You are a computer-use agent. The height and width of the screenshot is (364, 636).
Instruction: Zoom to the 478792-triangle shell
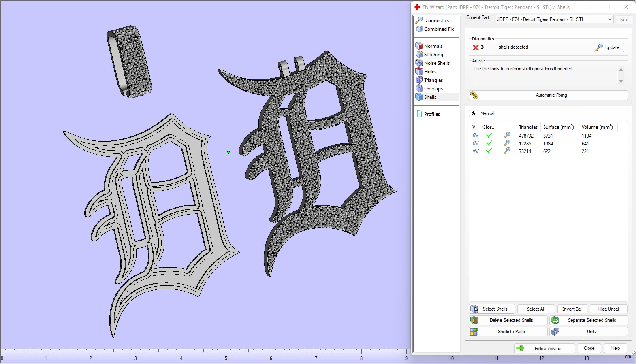coord(507,136)
